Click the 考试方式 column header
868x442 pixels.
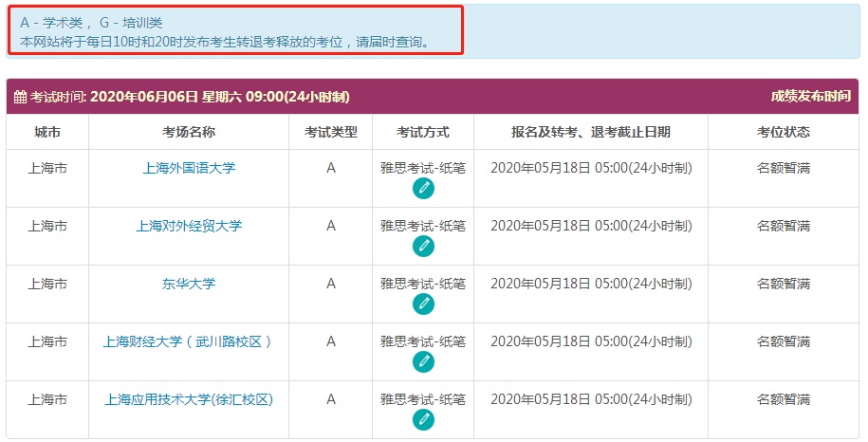(x=423, y=132)
